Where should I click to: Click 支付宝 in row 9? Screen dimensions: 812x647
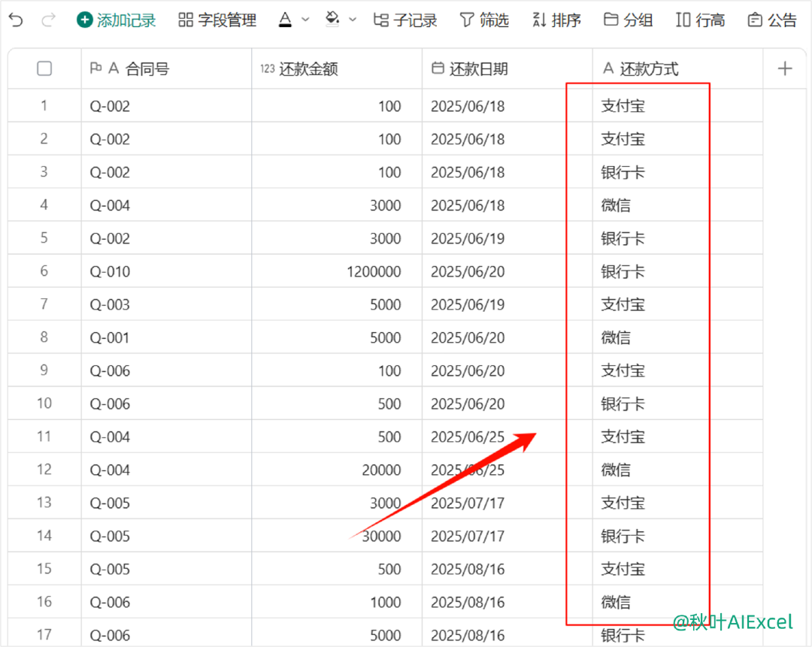[x=677, y=370]
